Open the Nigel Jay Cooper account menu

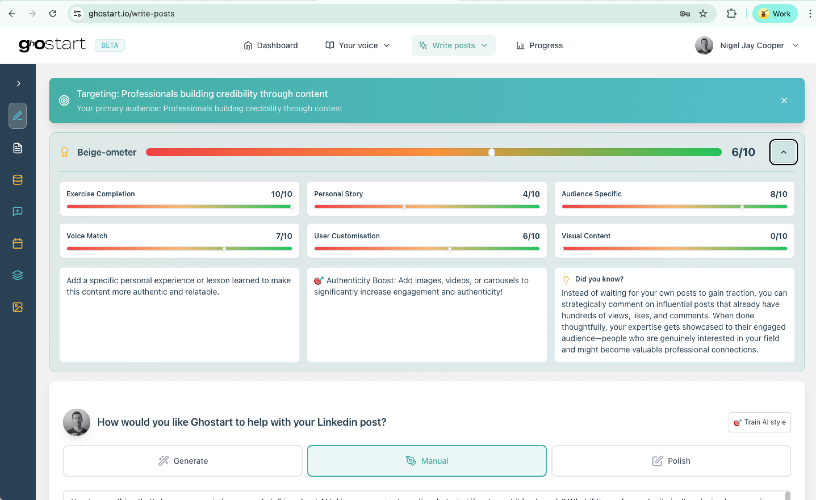[747, 45]
